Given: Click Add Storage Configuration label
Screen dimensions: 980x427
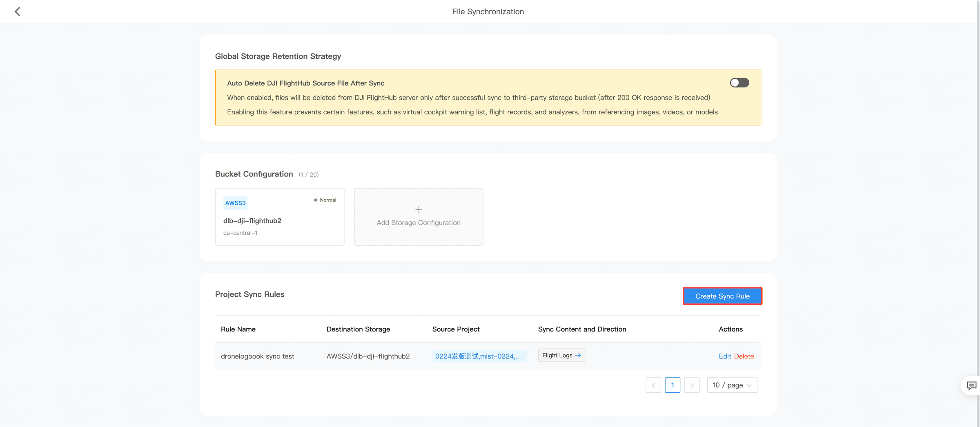Looking at the screenshot, I should [419, 222].
